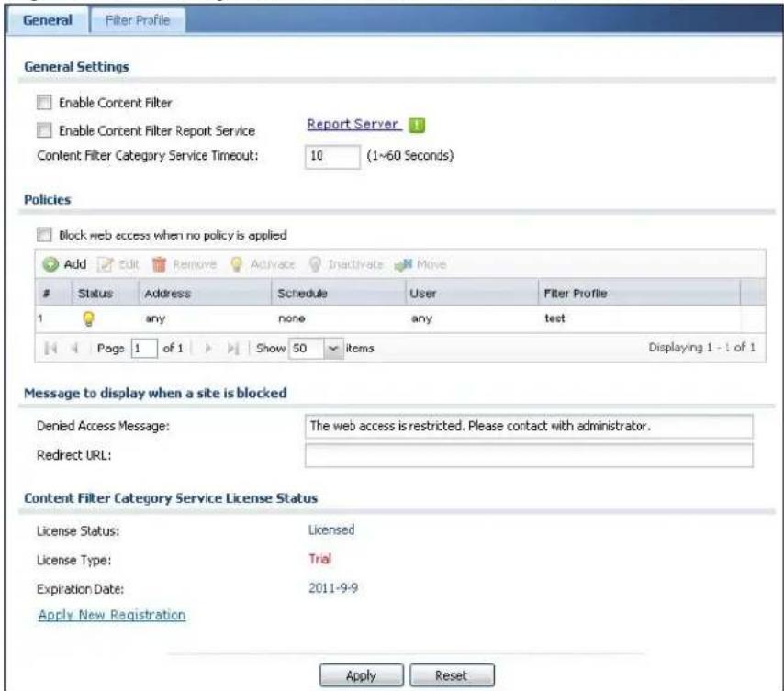This screenshot has height=691, width=784.
Task: Click the Activate lightbulb icon
Action: point(237,264)
